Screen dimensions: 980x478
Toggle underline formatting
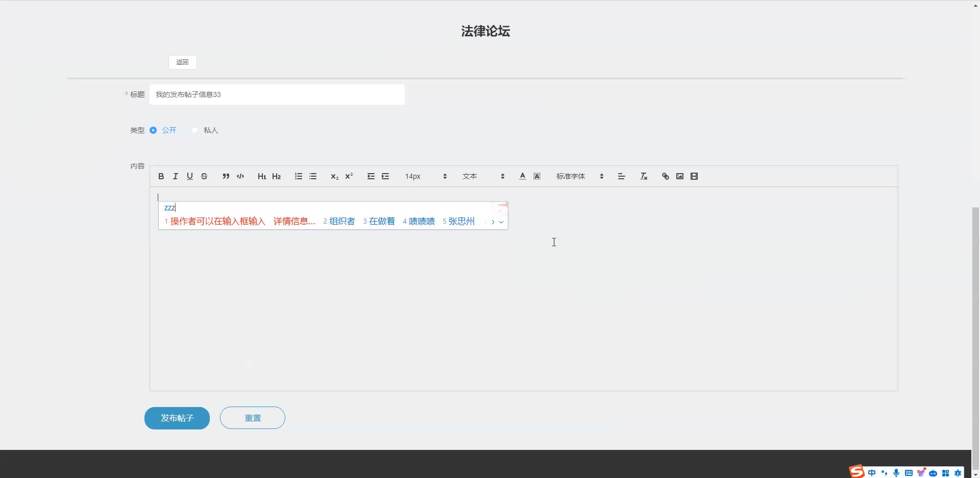point(190,176)
